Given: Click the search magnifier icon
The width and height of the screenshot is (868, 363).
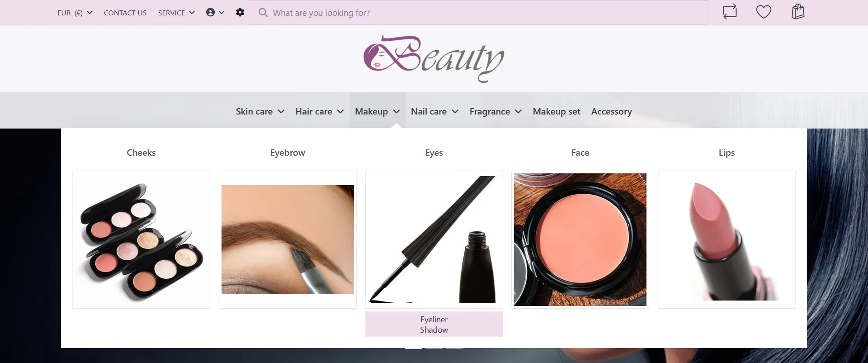Looking at the screenshot, I should [x=263, y=13].
